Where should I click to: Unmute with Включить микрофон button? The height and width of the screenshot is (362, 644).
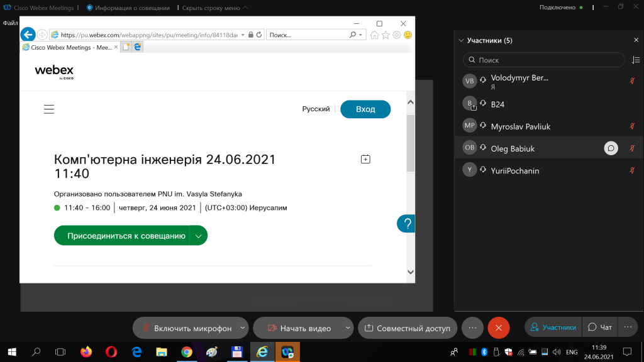tap(186, 328)
